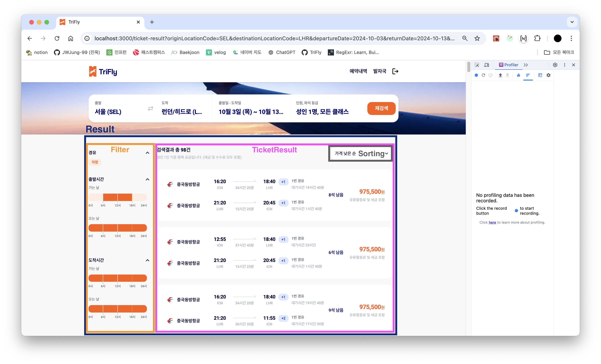The image size is (601, 364).
Task: Toggle device toolbar in DevTools
Action: click(487, 65)
